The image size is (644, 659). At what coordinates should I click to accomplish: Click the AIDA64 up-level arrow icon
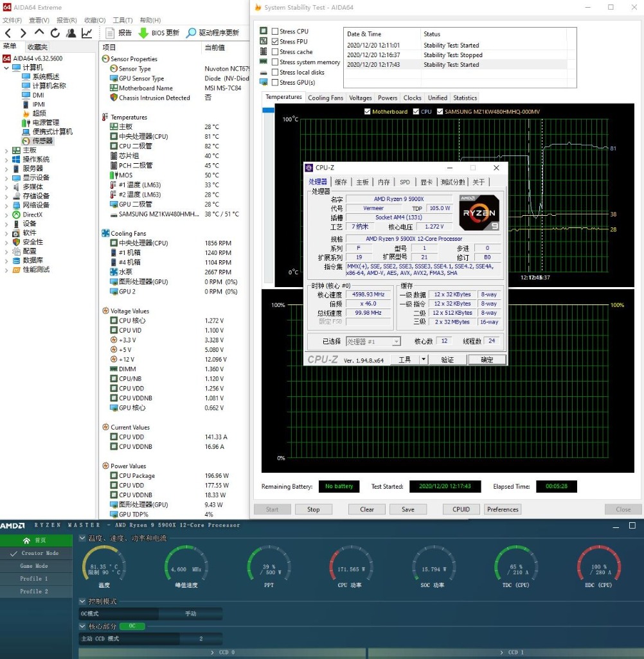(39, 32)
